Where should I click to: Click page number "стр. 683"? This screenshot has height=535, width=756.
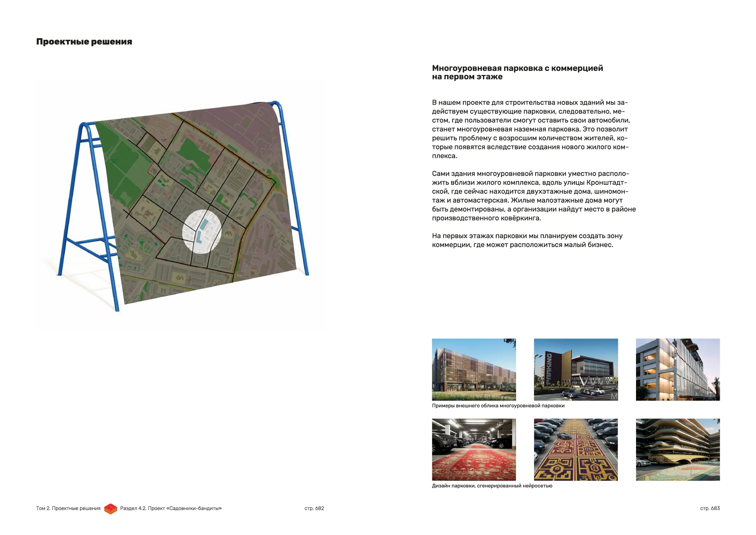[x=710, y=508]
